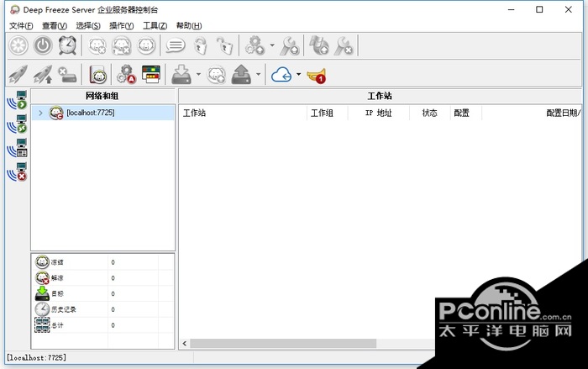Viewport: 588px width, 369px height.
Task: Click the 历史记录 status row
Action: pos(102,309)
